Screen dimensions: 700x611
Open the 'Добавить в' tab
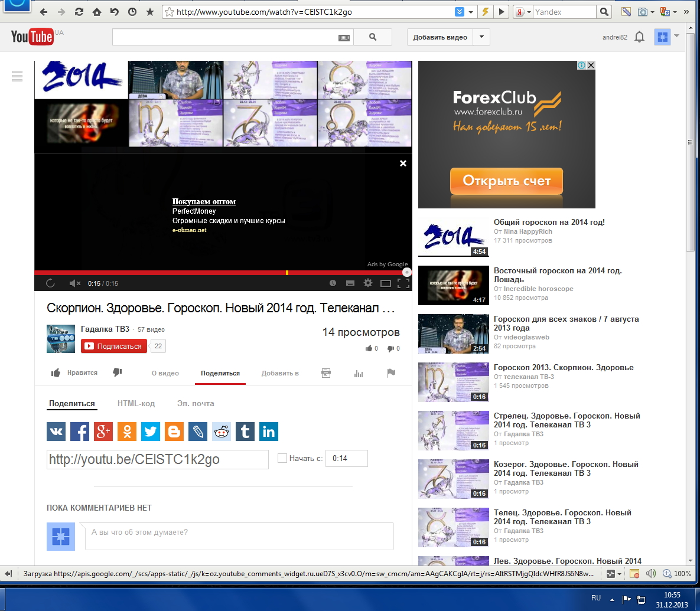(280, 373)
